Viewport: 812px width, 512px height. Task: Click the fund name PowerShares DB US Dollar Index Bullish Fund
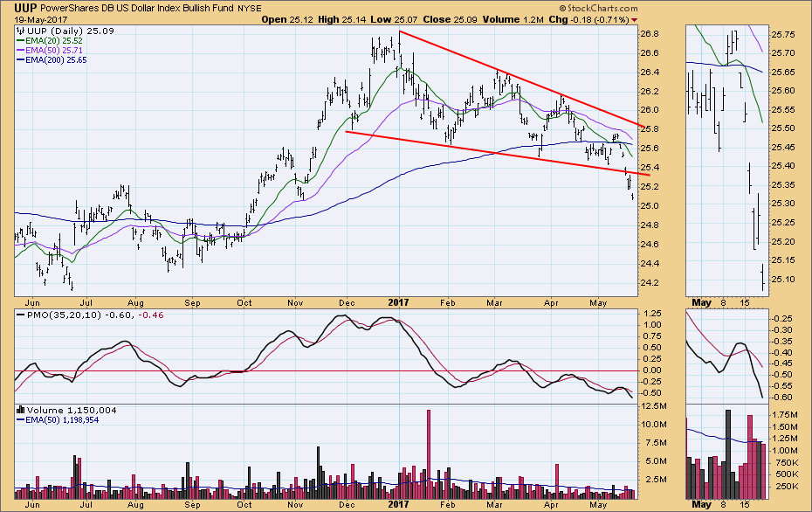click(137, 8)
